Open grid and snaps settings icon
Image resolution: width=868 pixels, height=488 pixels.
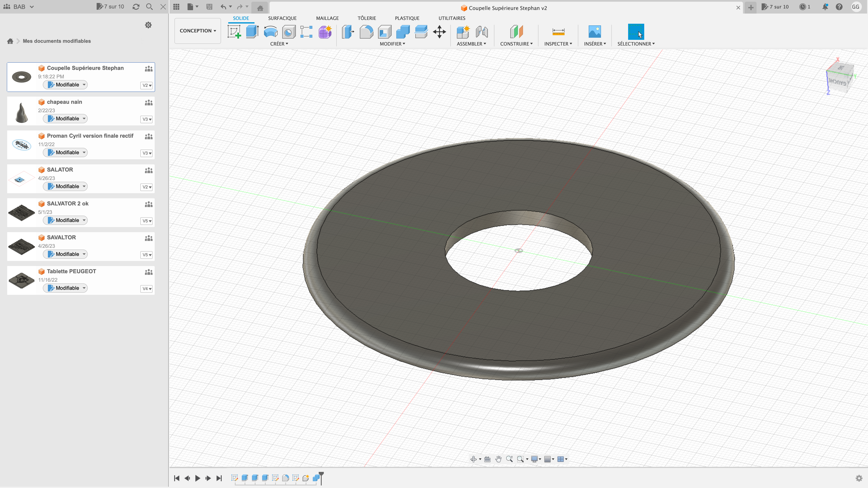548,459
